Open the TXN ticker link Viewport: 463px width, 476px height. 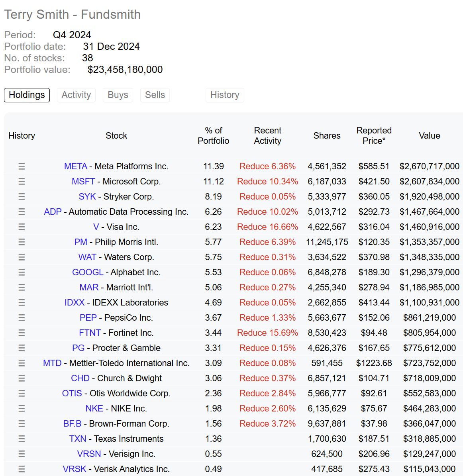coord(78,439)
